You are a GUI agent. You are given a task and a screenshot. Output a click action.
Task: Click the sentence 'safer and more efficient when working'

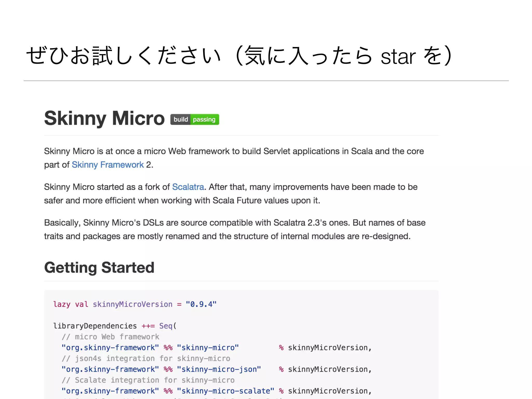[182, 200]
